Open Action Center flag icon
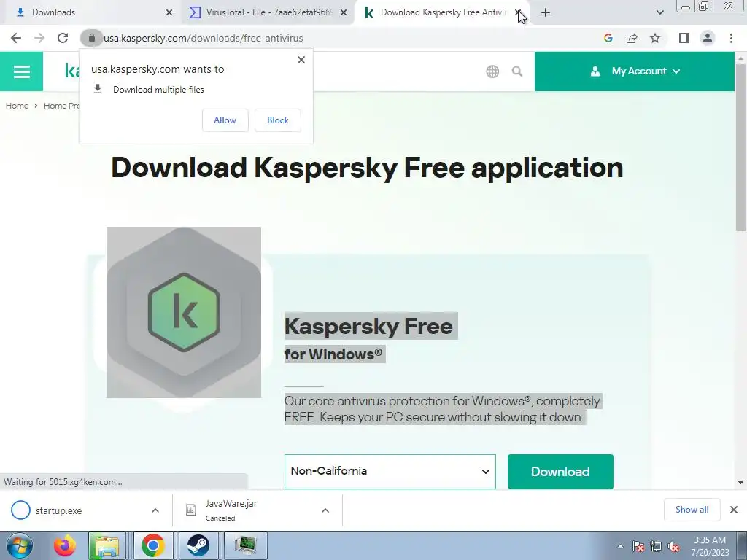 pyautogui.click(x=638, y=546)
